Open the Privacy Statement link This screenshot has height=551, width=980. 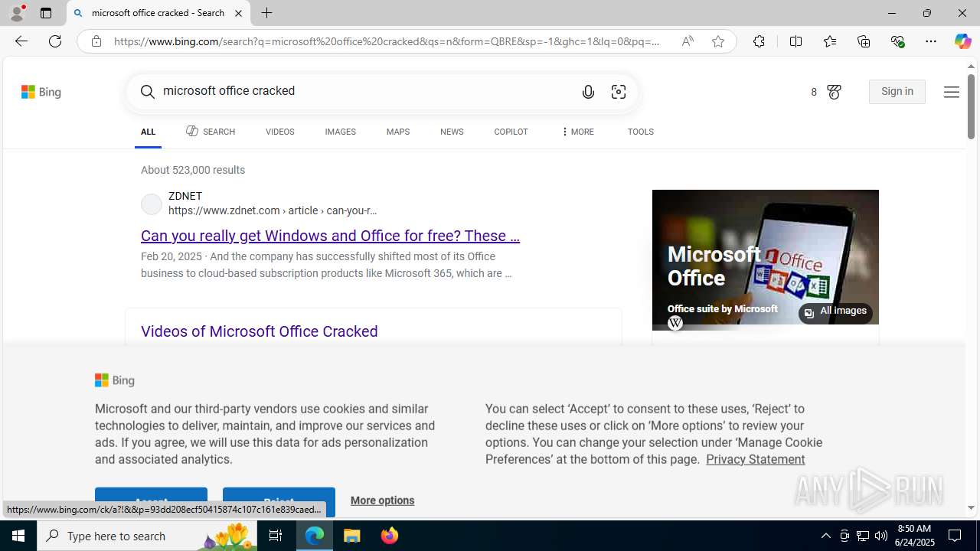pos(756,459)
